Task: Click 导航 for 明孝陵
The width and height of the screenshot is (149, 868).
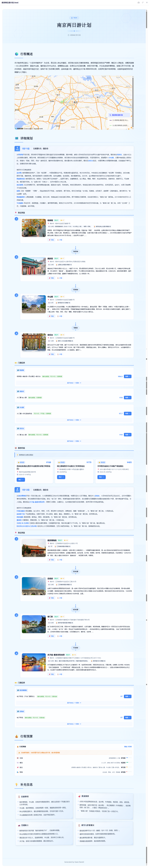Action: click(51, 240)
